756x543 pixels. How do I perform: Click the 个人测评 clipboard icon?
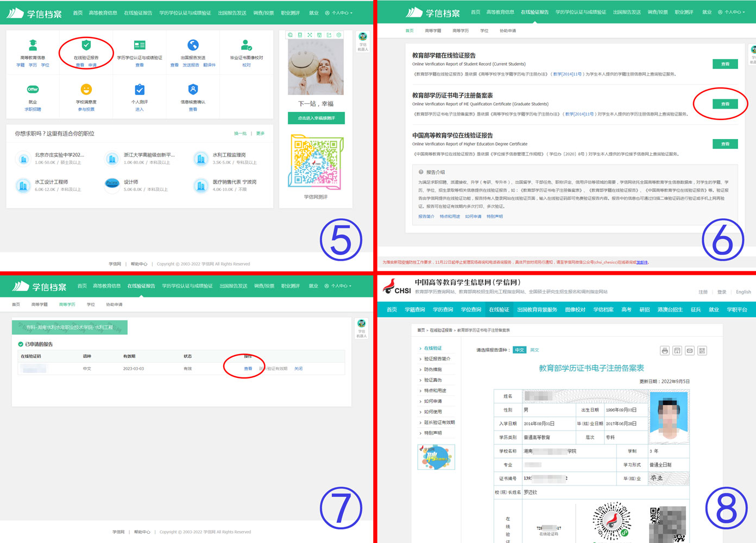[x=140, y=90]
